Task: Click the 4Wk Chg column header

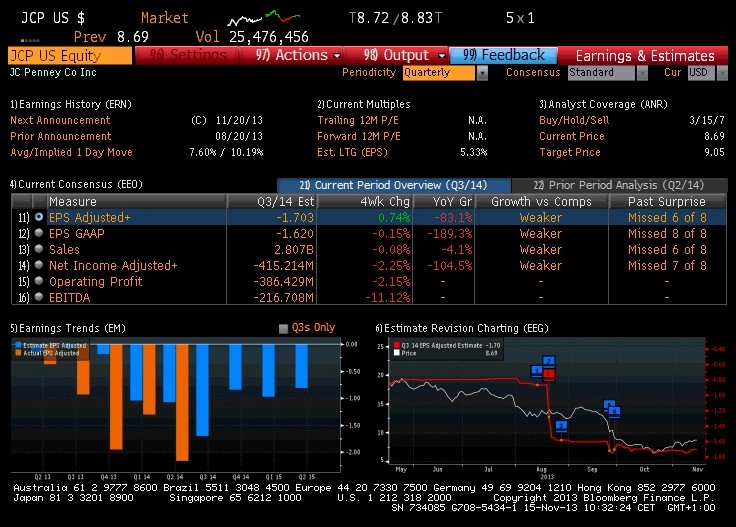Action: click(365, 201)
